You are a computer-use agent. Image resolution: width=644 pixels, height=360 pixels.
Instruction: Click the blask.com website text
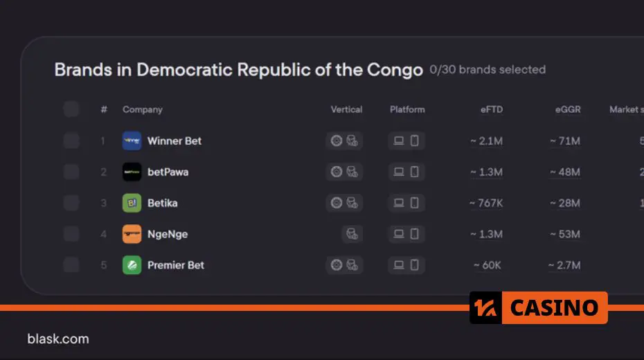tap(58, 339)
